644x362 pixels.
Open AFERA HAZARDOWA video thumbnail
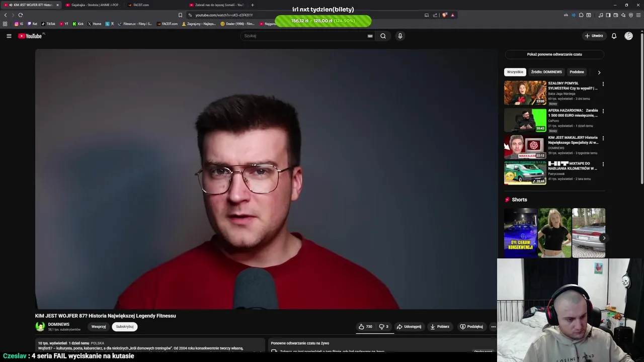click(525, 120)
